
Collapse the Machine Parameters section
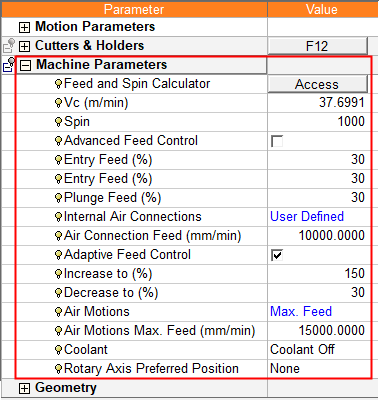(x=25, y=65)
